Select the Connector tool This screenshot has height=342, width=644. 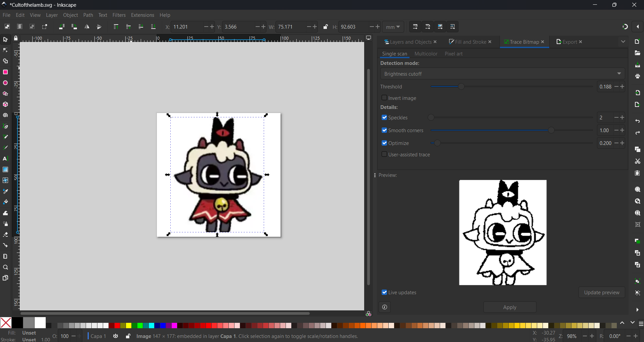[x=5, y=245]
